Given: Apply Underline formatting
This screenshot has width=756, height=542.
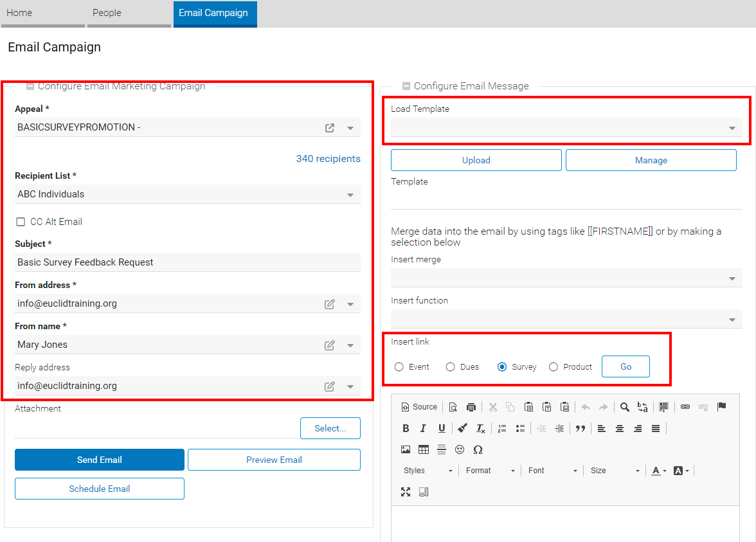Looking at the screenshot, I should click(x=442, y=428).
